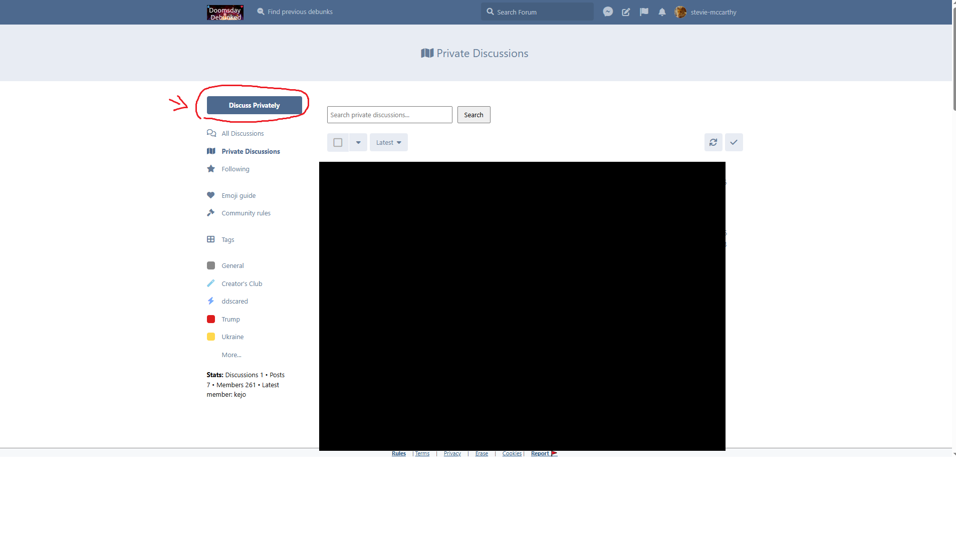Image resolution: width=956 pixels, height=560 pixels.
Task: Click the report flag icon in footer
Action: (x=554, y=453)
